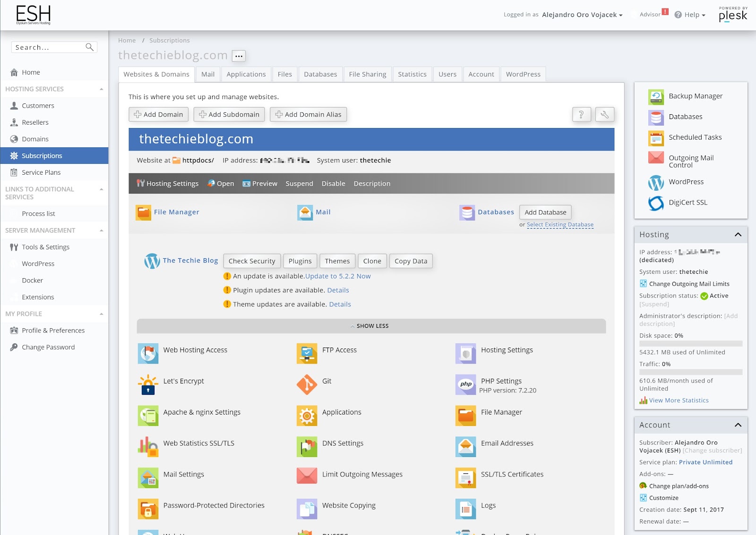
Task: Click Select Existing Database link
Action: click(560, 225)
